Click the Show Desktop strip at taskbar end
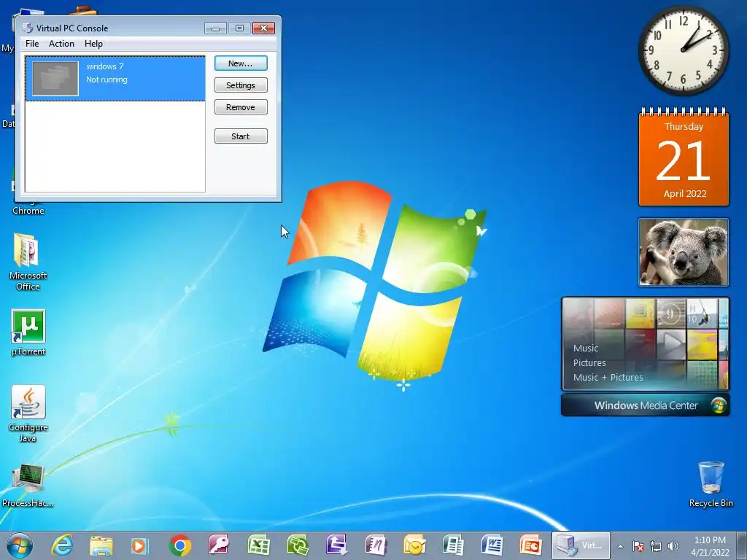 (742, 546)
